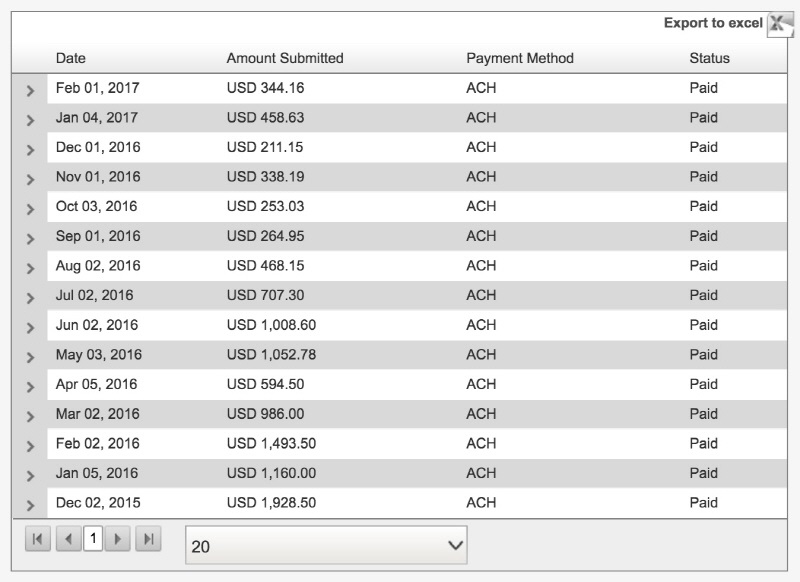The height and width of the screenshot is (582, 800).
Task: Select the USD 1,052.78 payment row
Action: coord(399,355)
